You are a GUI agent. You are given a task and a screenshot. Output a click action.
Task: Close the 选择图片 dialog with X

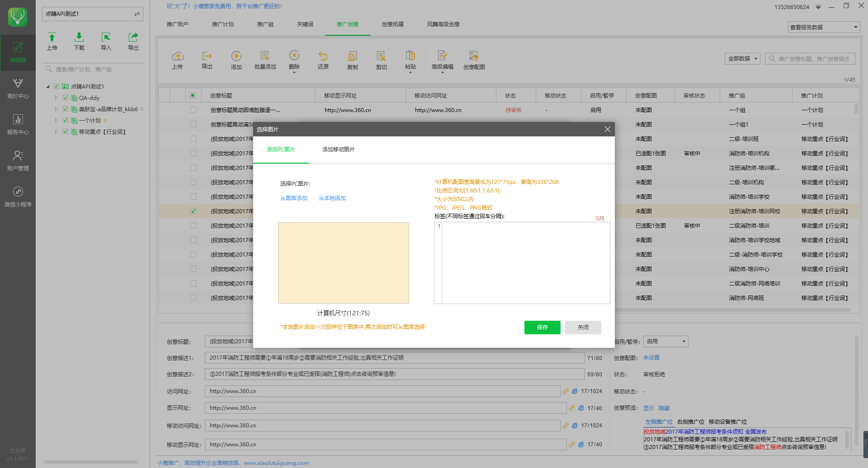tap(607, 129)
